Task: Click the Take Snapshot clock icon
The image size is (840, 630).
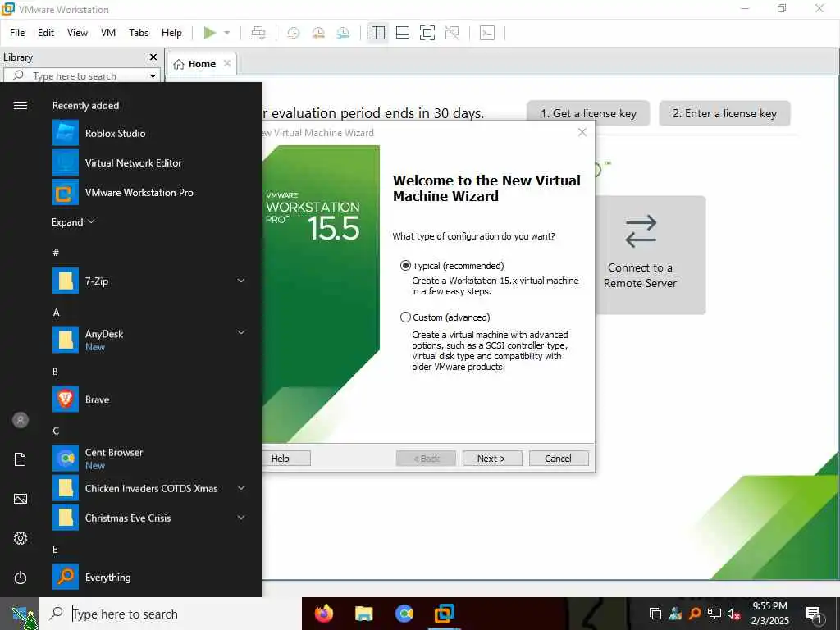Action: (x=293, y=33)
